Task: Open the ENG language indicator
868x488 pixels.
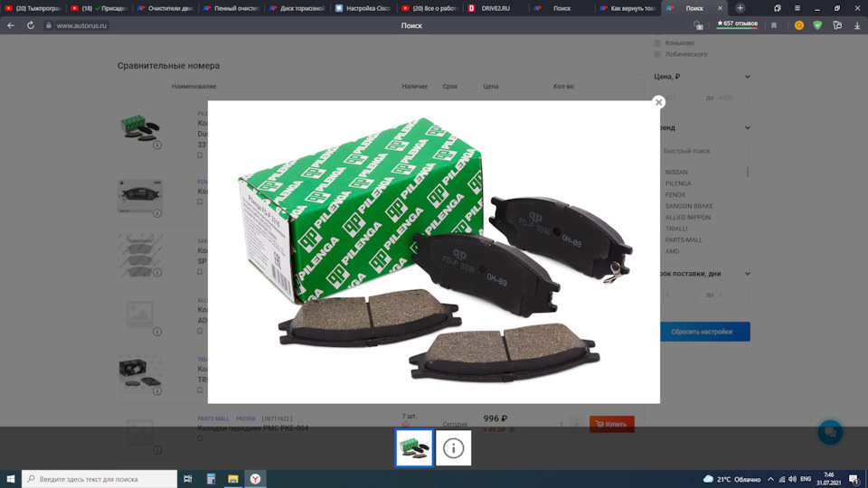Action: point(806,479)
